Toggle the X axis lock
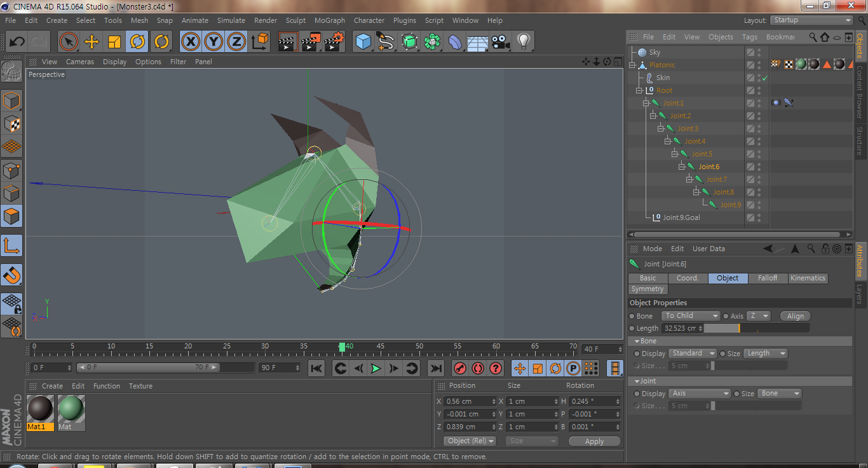The image size is (868, 468). [190, 42]
